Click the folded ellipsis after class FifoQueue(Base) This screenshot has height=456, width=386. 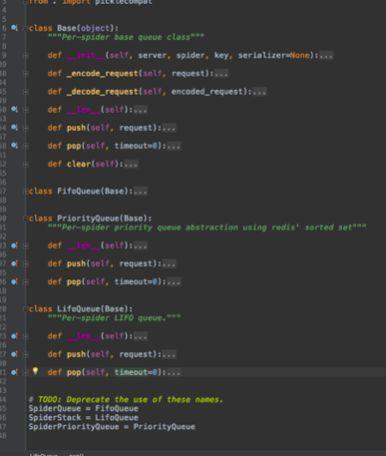pos(140,191)
